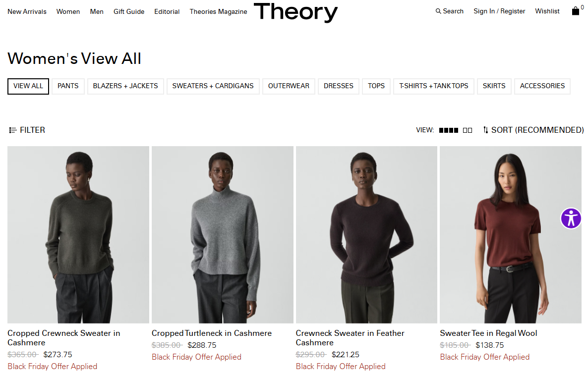The width and height of the screenshot is (588, 377).
Task: Open the Filter panel
Action: point(27,130)
